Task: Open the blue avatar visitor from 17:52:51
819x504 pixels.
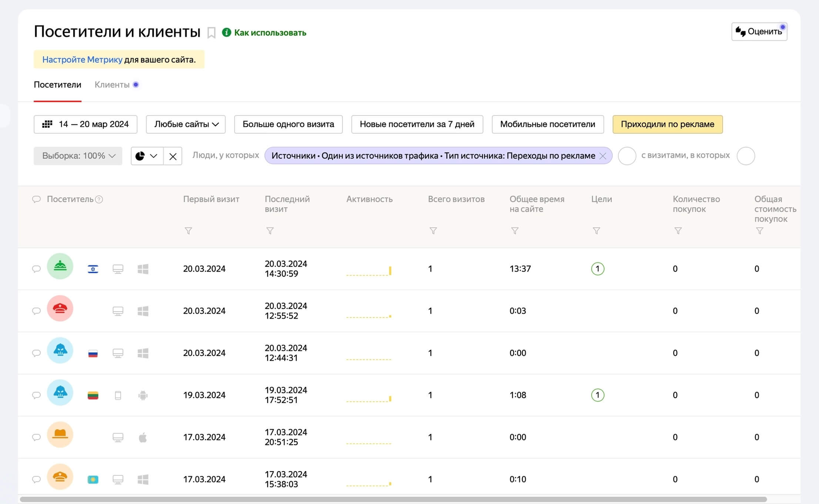Action: [x=60, y=393]
